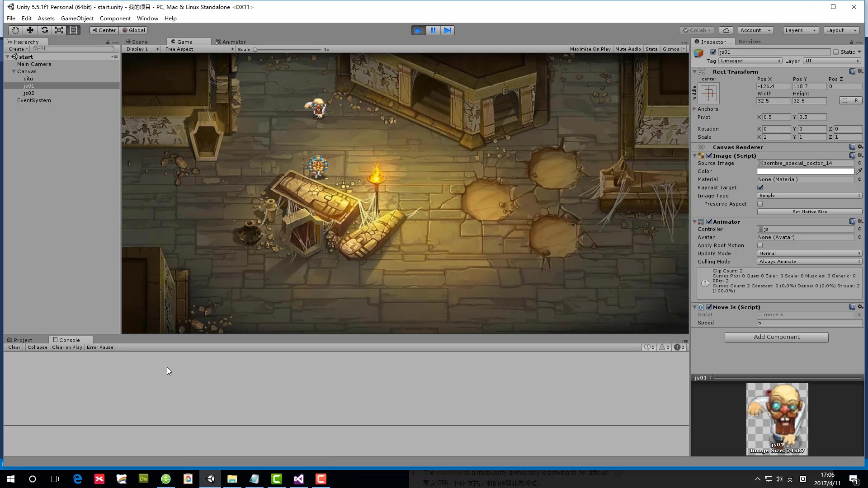This screenshot has height=488, width=868.
Task: Open the cloud services icon
Action: click(x=726, y=30)
